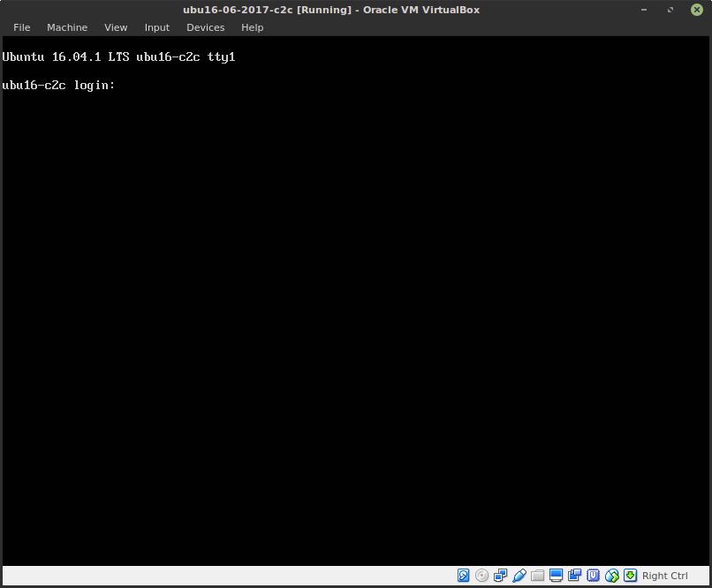Click the hard disks activity icon
The height and width of the screenshot is (588, 712).
463,575
